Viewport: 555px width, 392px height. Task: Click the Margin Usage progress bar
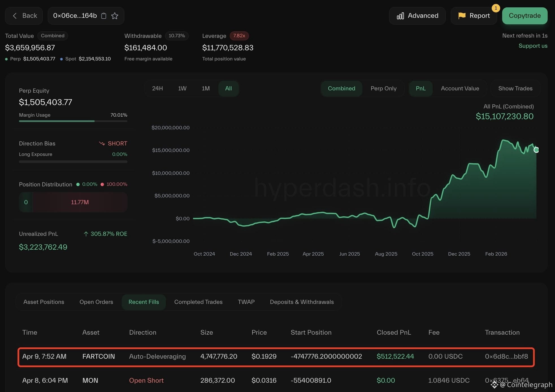(73, 121)
